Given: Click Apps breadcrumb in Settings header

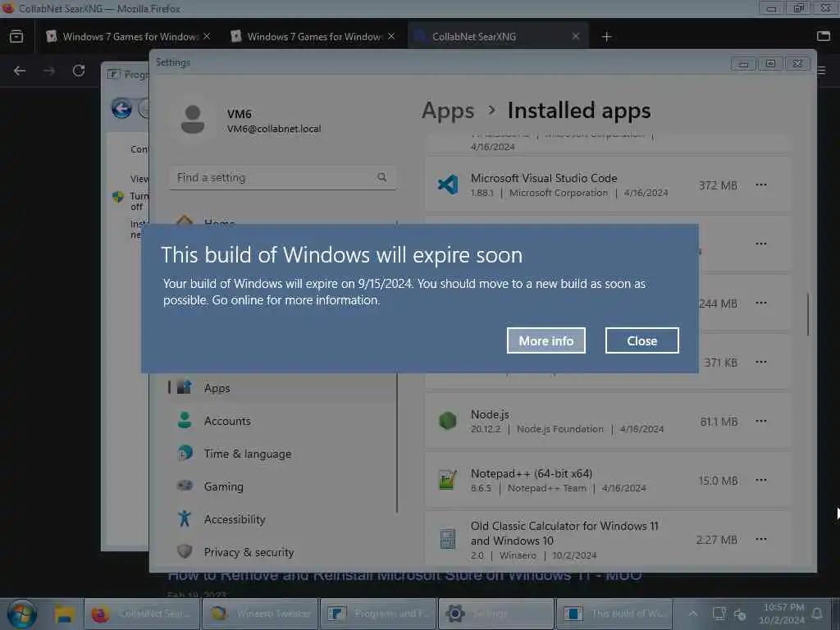Looking at the screenshot, I should point(449,111).
